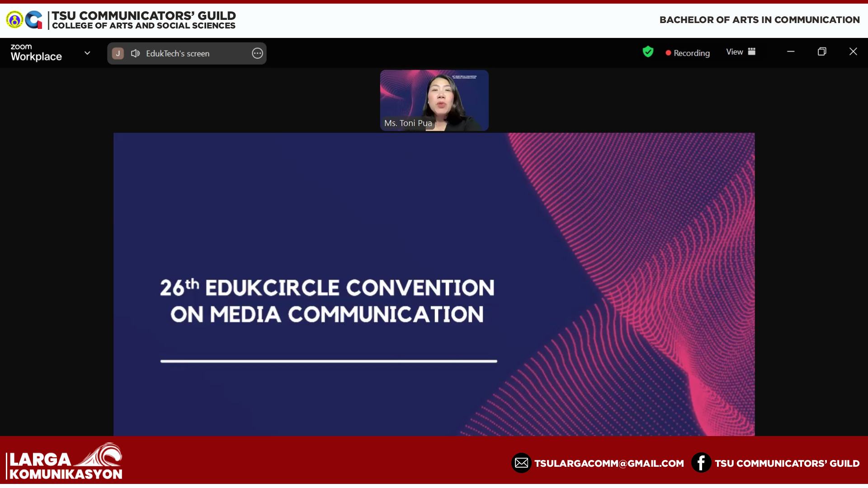The height and width of the screenshot is (488, 868).
Task: Open the three-dot more options icon
Action: click(x=257, y=53)
